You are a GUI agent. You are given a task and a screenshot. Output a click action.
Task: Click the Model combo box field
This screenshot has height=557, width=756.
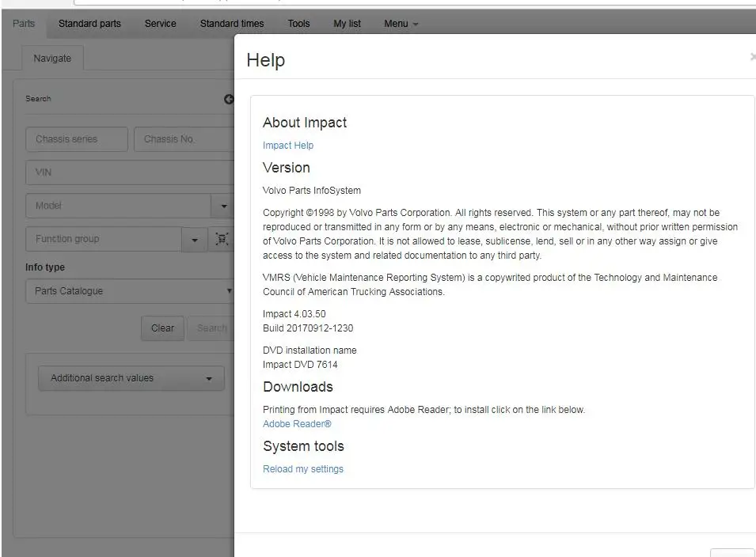pos(119,206)
